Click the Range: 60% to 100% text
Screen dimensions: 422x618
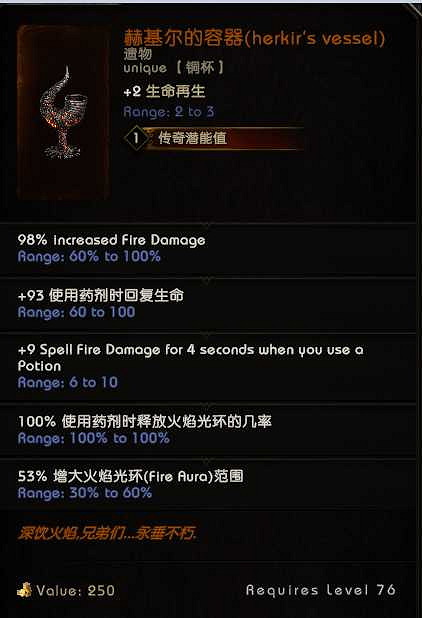89,257
